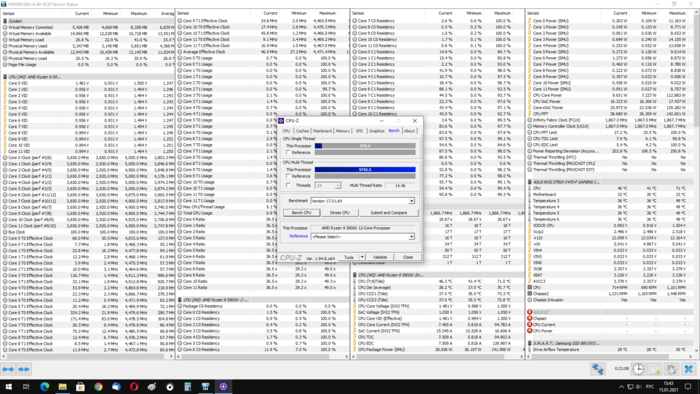Click multi thread This Processor score bar
This screenshot has height=394, width=700.
tap(365, 170)
